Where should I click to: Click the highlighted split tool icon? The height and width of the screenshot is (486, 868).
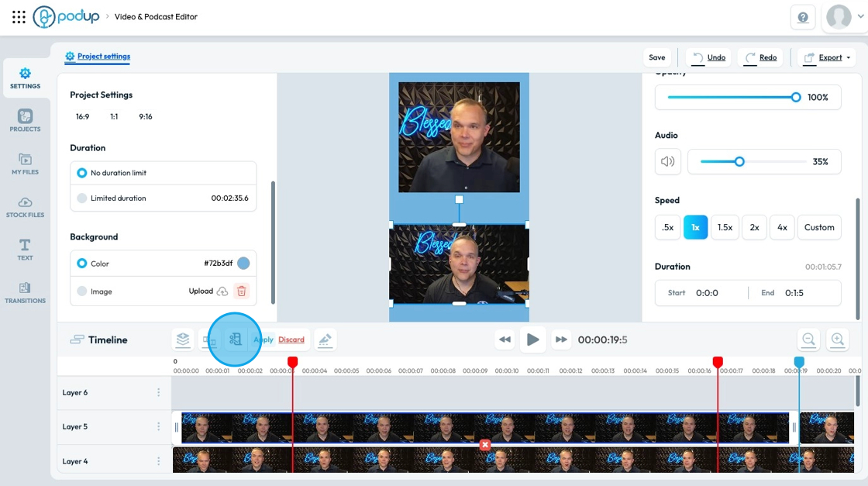pos(236,340)
